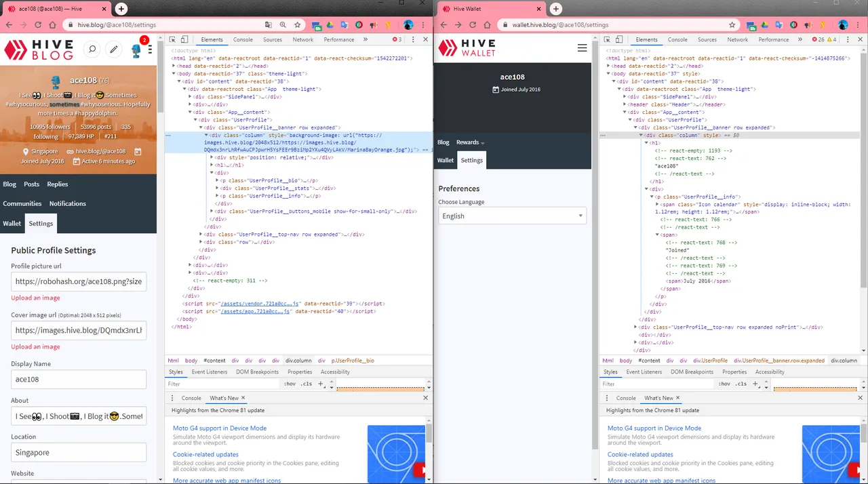The image size is (868, 484).
Task: Select div.column breadcrumb in left DevTools
Action: [x=298, y=361]
